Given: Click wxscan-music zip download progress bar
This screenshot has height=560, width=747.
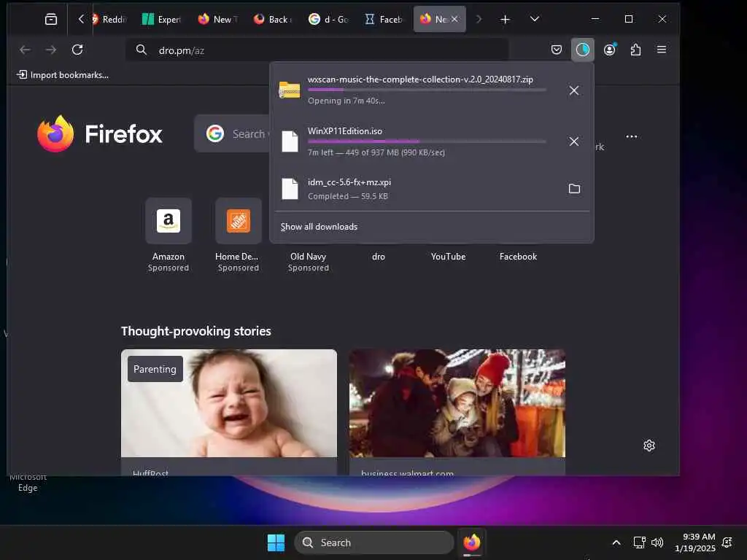Looking at the screenshot, I should click(427, 90).
